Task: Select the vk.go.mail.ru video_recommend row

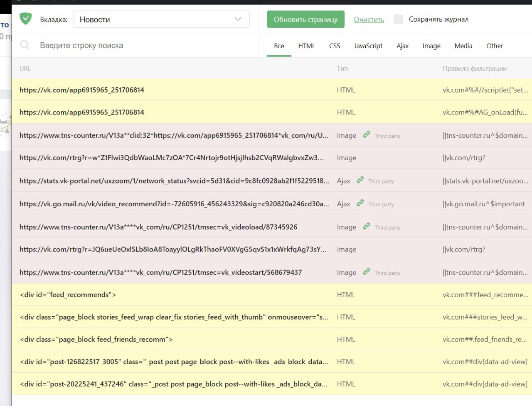Action: [272, 203]
